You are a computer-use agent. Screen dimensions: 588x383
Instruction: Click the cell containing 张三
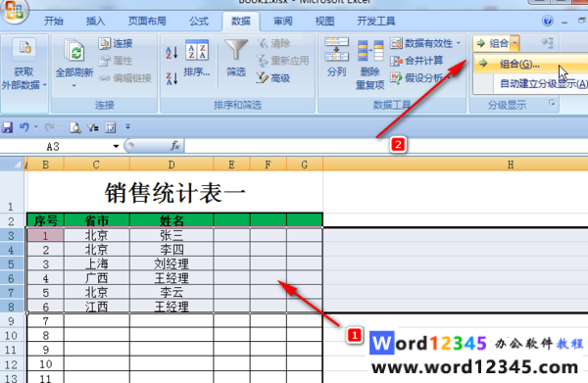coord(171,235)
